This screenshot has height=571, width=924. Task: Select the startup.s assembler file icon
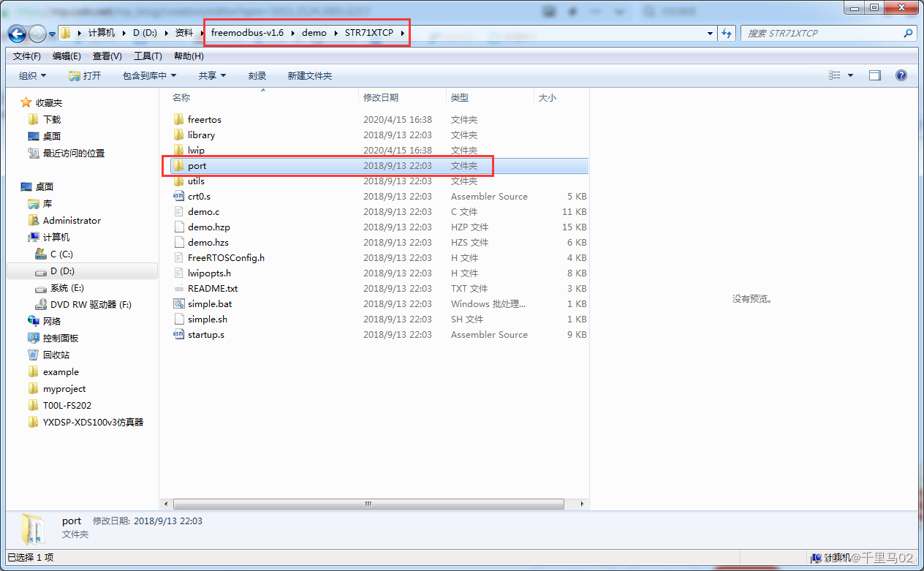(x=178, y=334)
